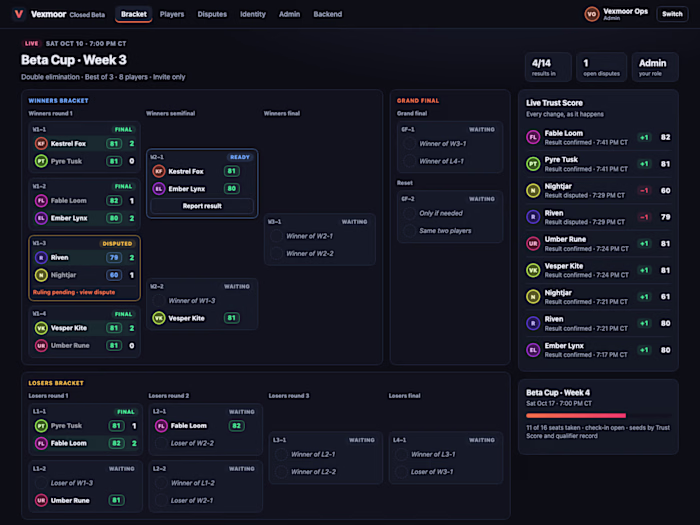Click the Vexmoor V logo icon

point(19,14)
